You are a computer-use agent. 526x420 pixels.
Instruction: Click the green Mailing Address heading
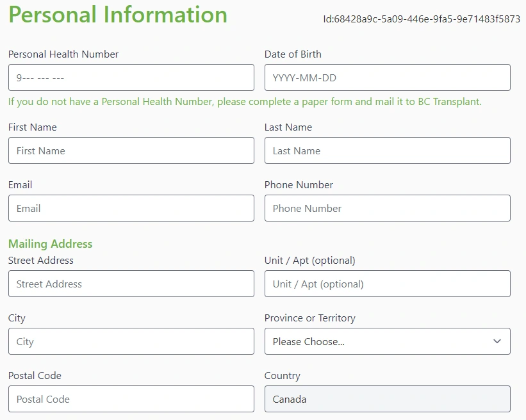(x=50, y=244)
